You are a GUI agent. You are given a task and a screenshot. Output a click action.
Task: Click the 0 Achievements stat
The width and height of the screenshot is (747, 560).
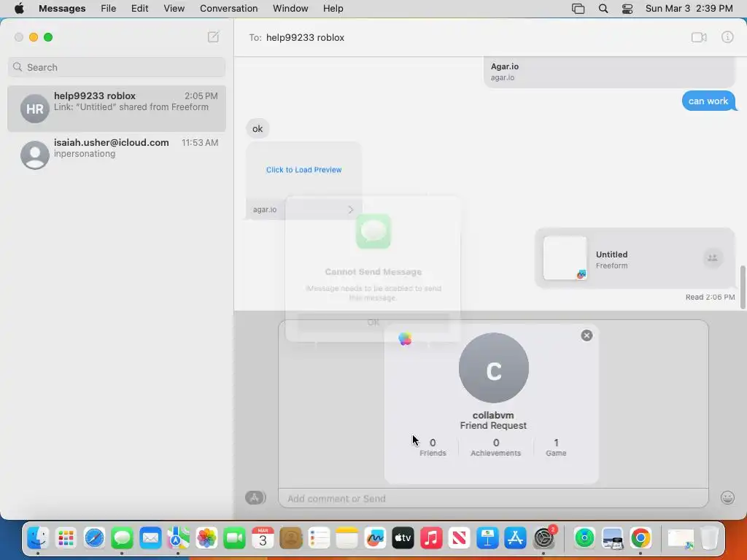click(495, 447)
